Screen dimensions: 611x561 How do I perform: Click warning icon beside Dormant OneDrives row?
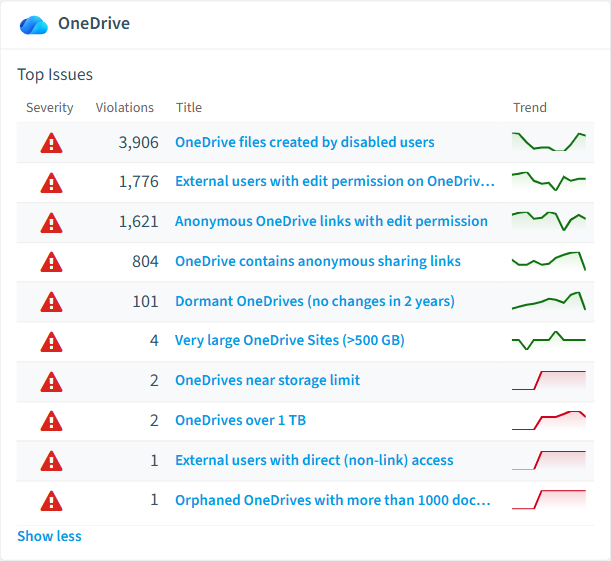coord(51,302)
